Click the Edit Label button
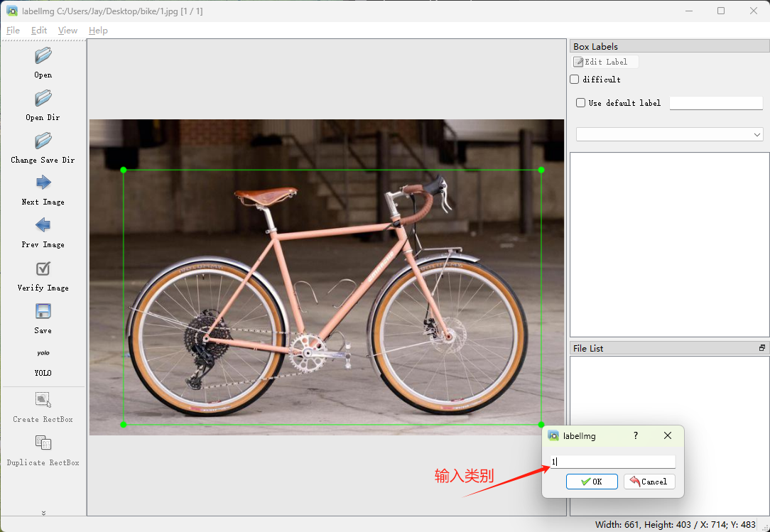This screenshot has height=532, width=770. click(605, 62)
